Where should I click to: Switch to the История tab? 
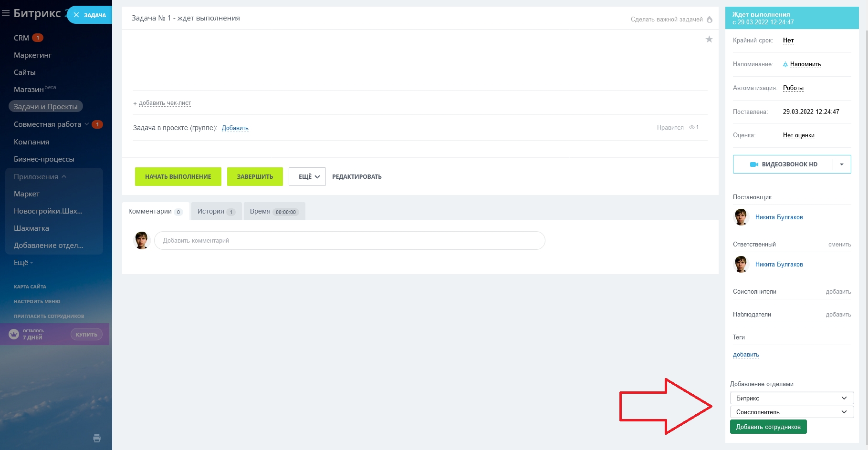click(x=216, y=211)
